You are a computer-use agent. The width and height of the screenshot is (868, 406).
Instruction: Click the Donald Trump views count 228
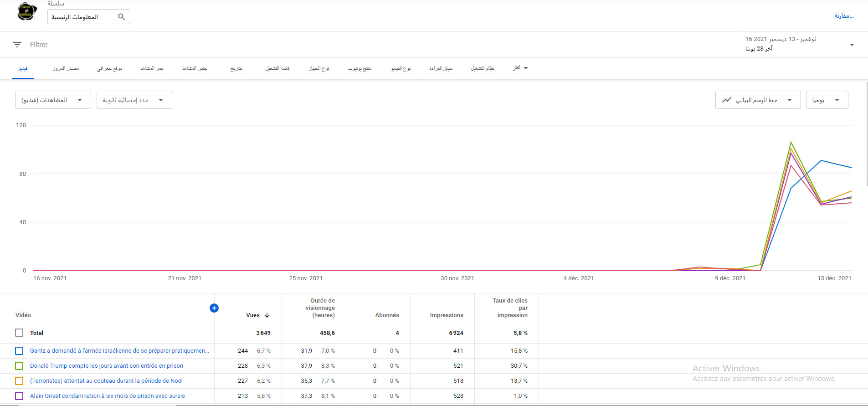(243, 366)
